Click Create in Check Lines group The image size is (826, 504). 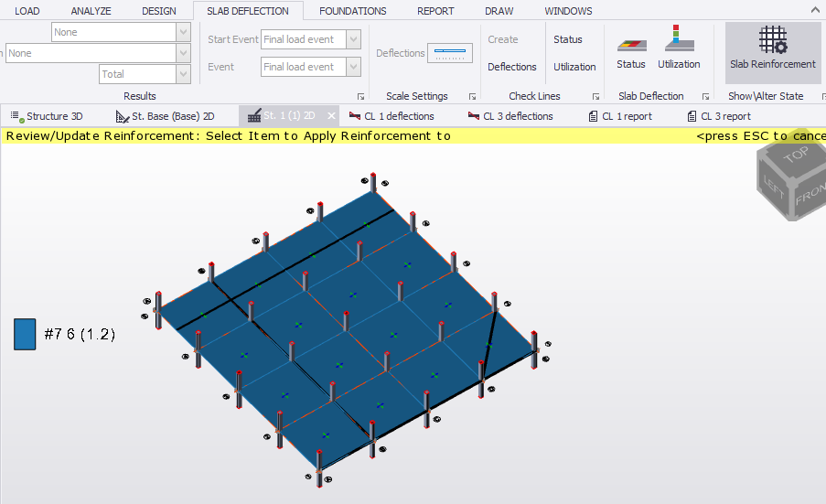pyautogui.click(x=502, y=39)
